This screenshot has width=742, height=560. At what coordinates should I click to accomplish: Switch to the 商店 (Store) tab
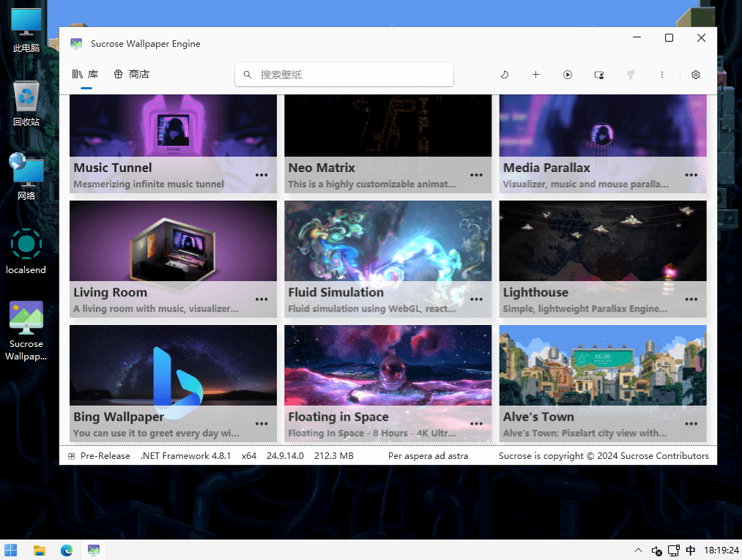(132, 75)
